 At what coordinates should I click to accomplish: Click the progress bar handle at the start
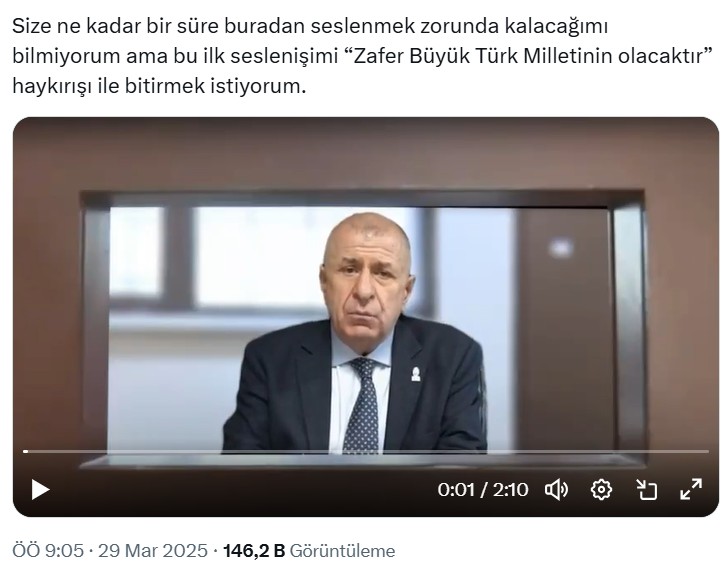click(26, 451)
